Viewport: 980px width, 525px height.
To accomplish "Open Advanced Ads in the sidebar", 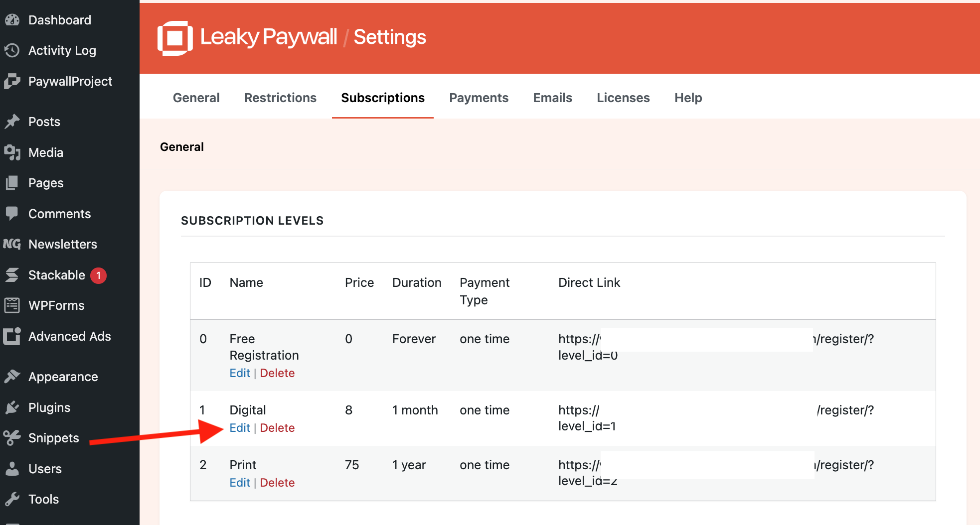I will click(69, 336).
